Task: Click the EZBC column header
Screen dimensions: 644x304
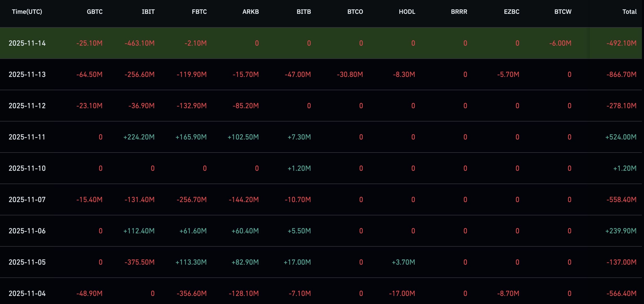Action: point(511,12)
